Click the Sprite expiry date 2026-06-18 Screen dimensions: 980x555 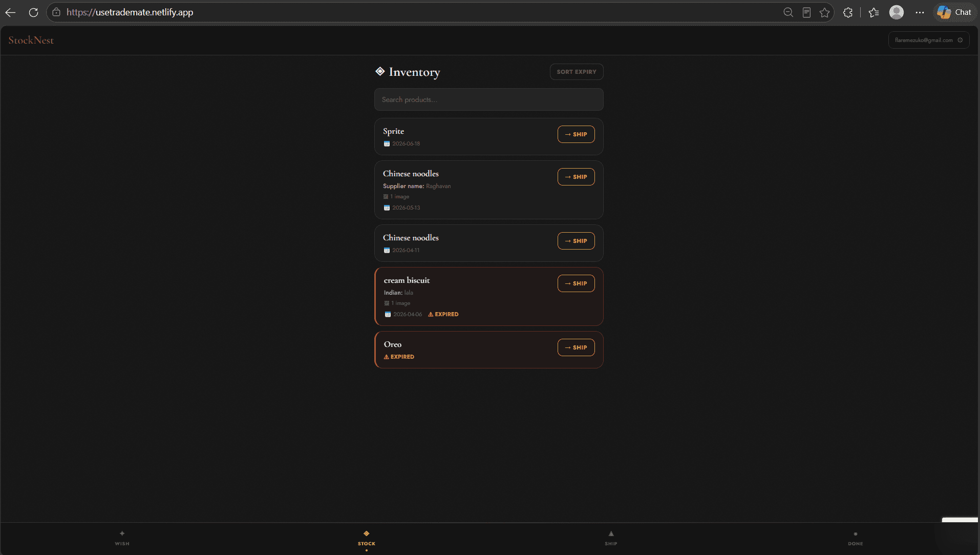406,144
